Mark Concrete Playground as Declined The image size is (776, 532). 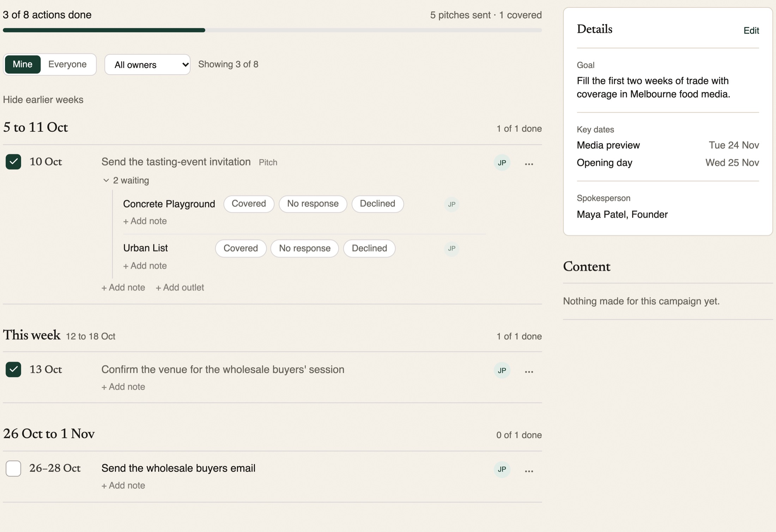point(377,204)
